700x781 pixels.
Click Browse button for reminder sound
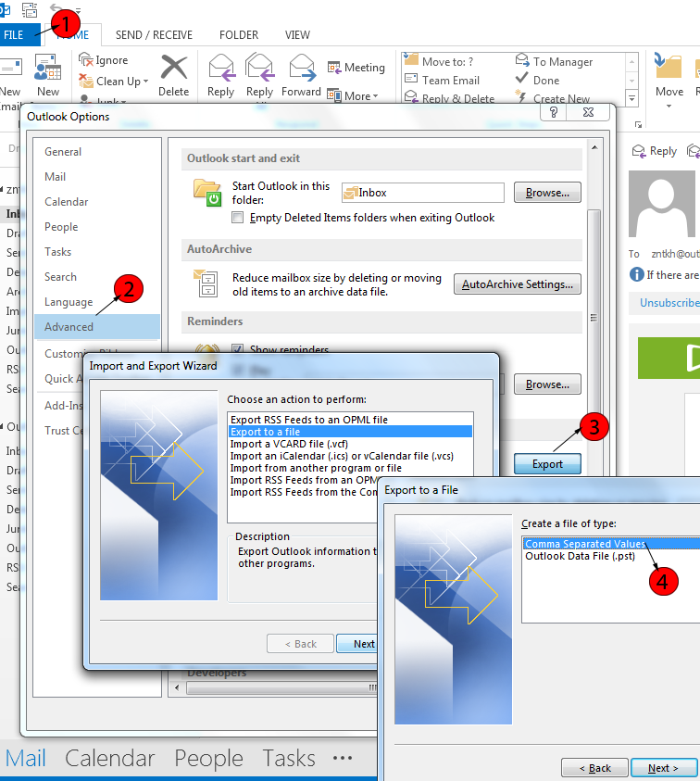click(x=547, y=384)
